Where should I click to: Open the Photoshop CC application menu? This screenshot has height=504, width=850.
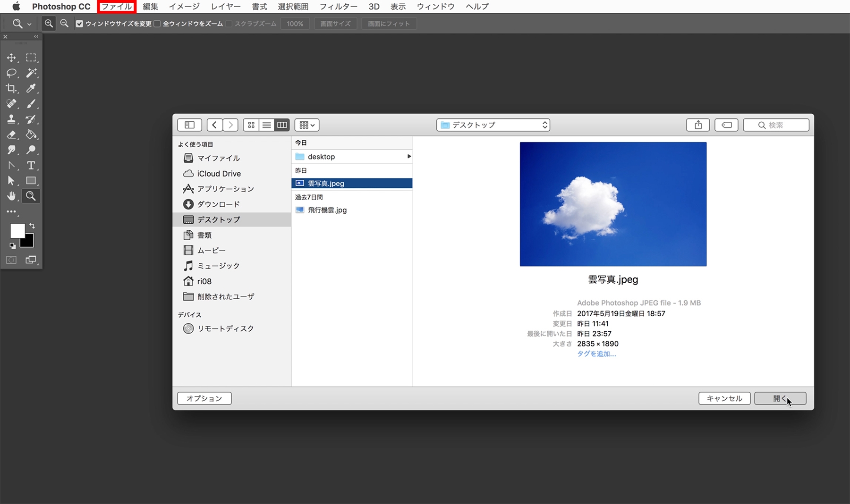[61, 7]
